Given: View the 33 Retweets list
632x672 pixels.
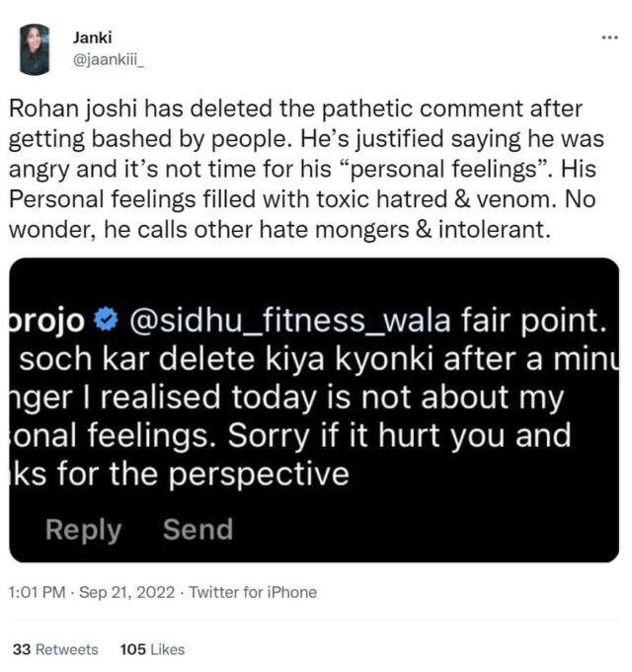Looking at the screenshot, I should tap(55, 649).
